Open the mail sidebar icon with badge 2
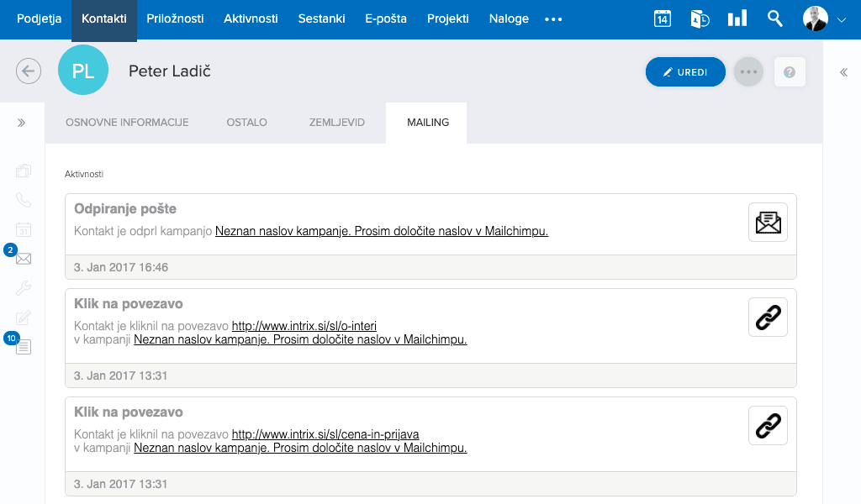861x504 pixels. pyautogui.click(x=23, y=259)
